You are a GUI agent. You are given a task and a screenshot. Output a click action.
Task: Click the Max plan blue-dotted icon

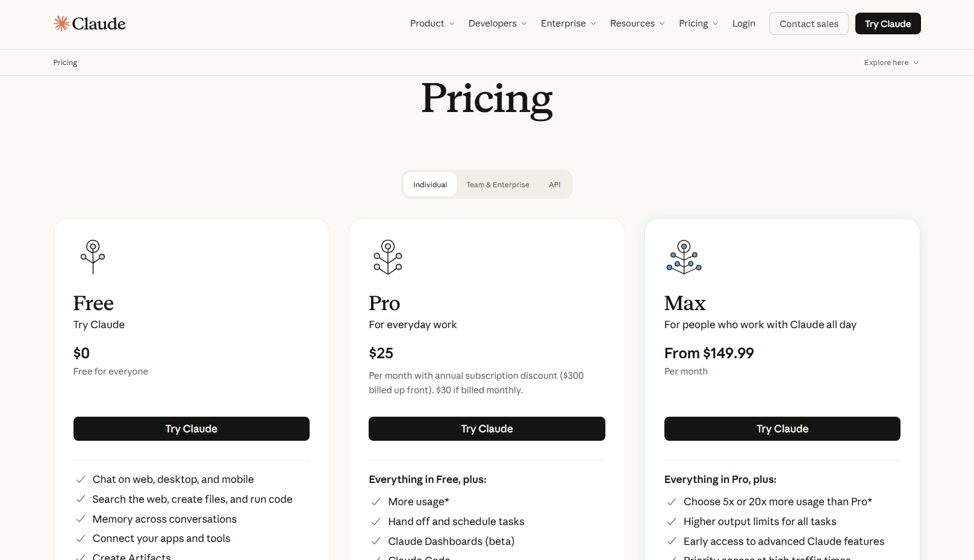(684, 257)
